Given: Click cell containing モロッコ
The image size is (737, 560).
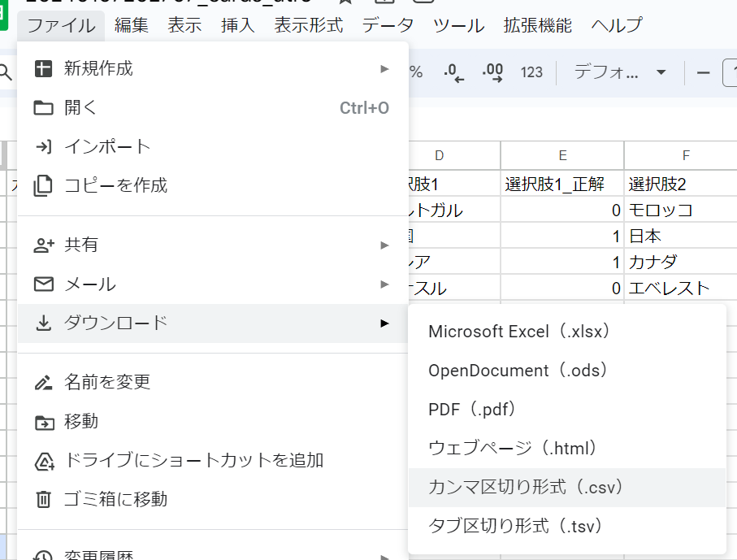Looking at the screenshot, I should pos(681,211).
